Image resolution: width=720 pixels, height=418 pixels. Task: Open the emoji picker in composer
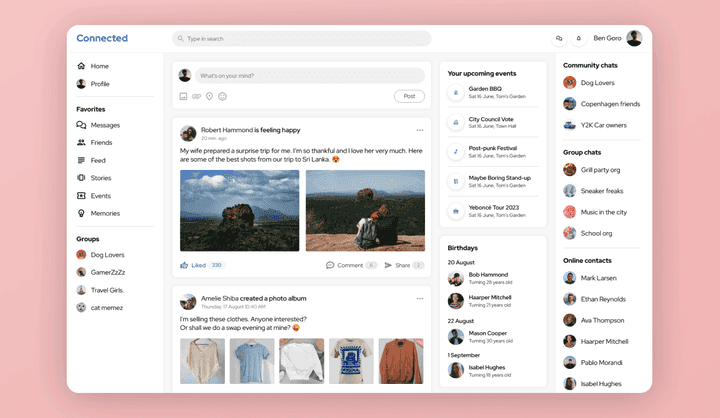(x=222, y=97)
